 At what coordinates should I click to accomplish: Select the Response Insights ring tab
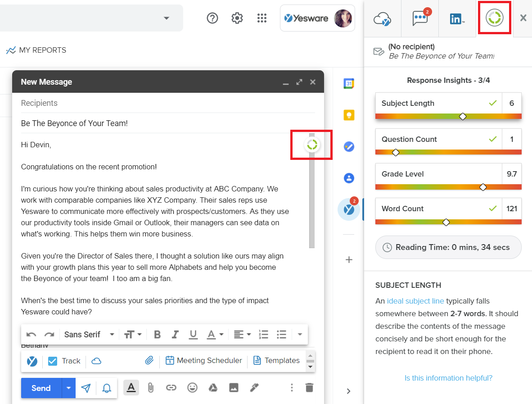click(x=494, y=18)
